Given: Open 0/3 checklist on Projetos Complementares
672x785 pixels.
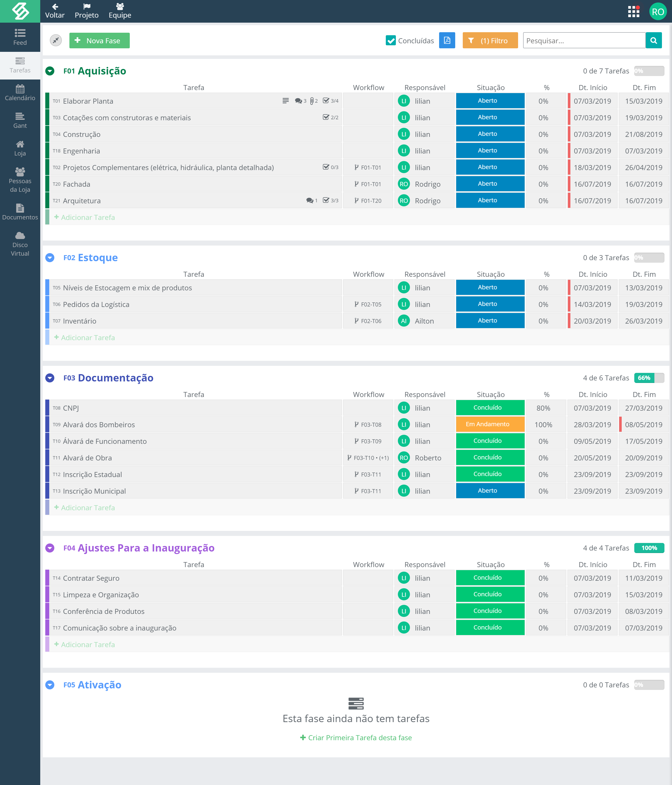Looking at the screenshot, I should coord(330,167).
